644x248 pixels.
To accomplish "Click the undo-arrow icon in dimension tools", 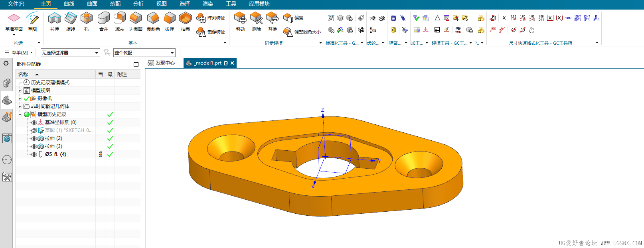I will [x=531, y=30].
